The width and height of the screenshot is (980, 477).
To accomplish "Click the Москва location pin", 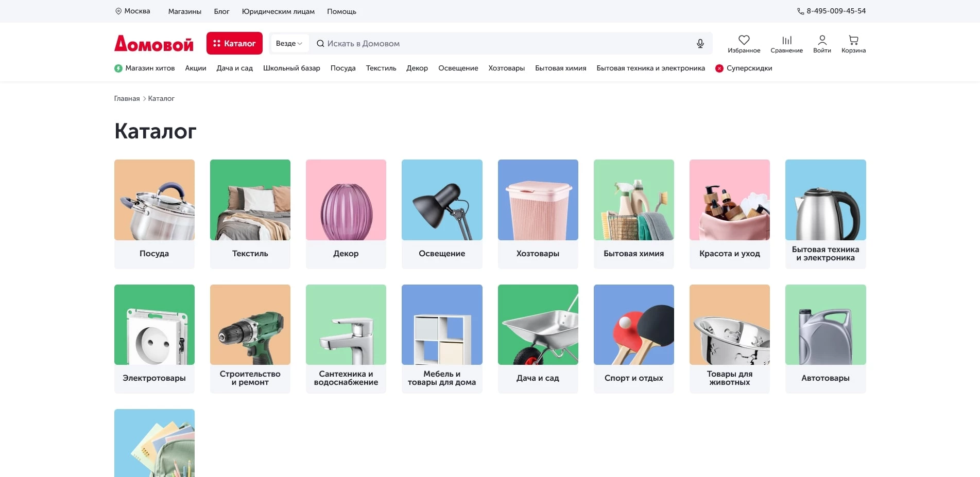I will [118, 11].
